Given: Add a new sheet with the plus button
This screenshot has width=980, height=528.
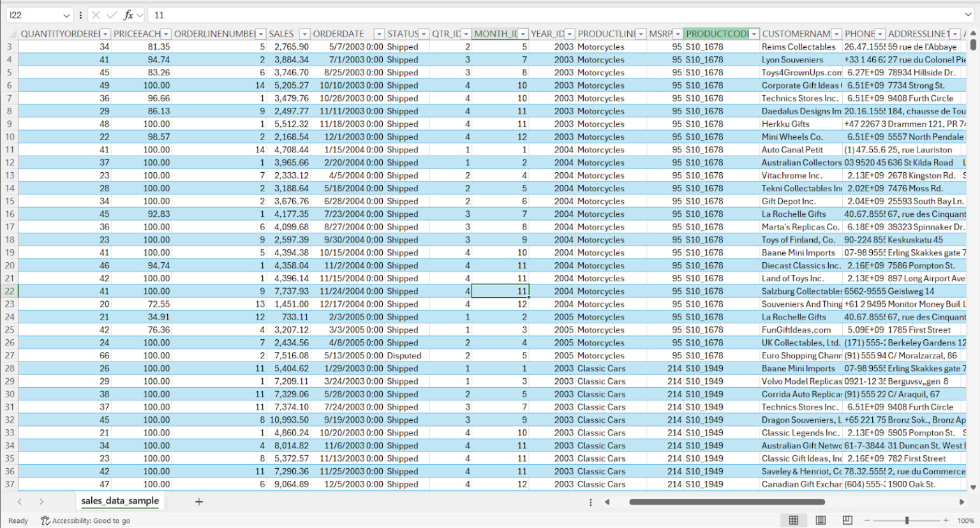Looking at the screenshot, I should [x=198, y=502].
